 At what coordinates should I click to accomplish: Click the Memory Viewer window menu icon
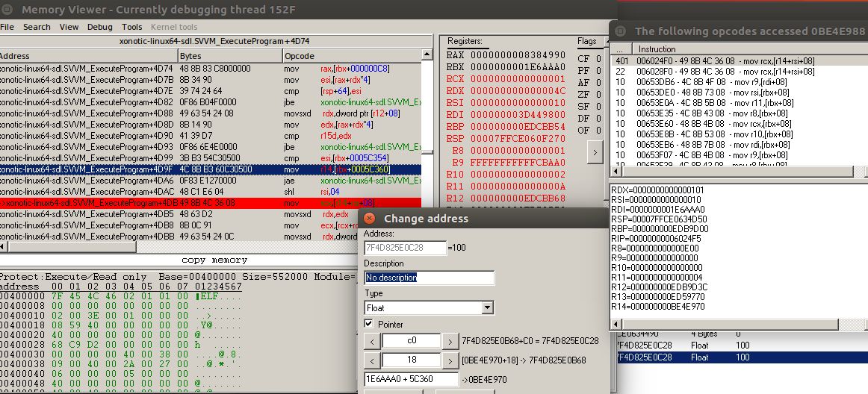coord(7,10)
